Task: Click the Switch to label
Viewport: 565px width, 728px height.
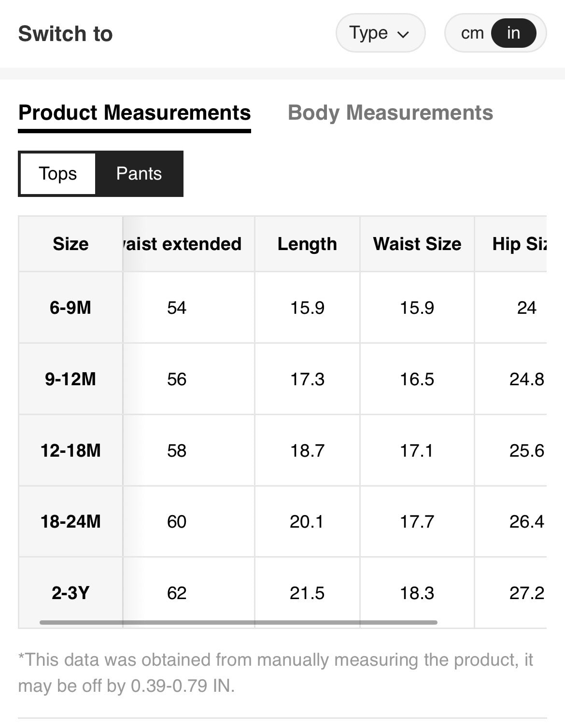Action: pos(65,34)
